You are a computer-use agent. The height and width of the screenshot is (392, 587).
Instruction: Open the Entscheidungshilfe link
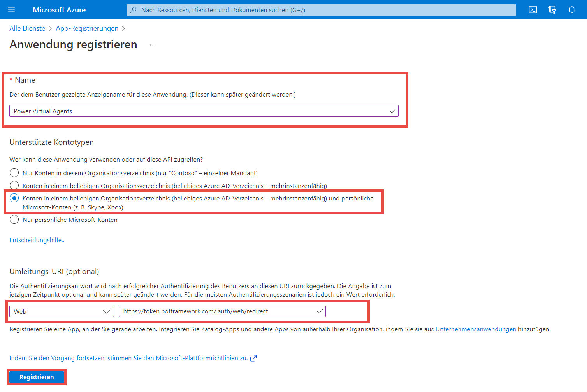(37, 240)
